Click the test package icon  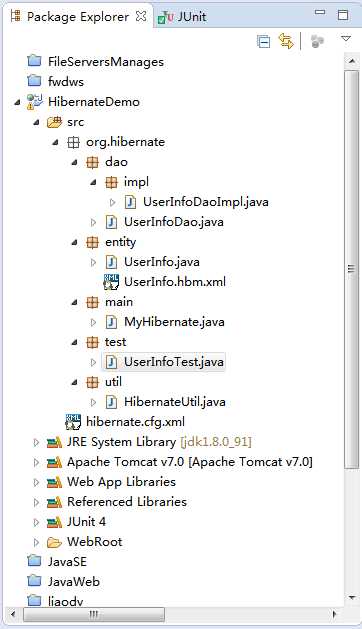[92, 342]
